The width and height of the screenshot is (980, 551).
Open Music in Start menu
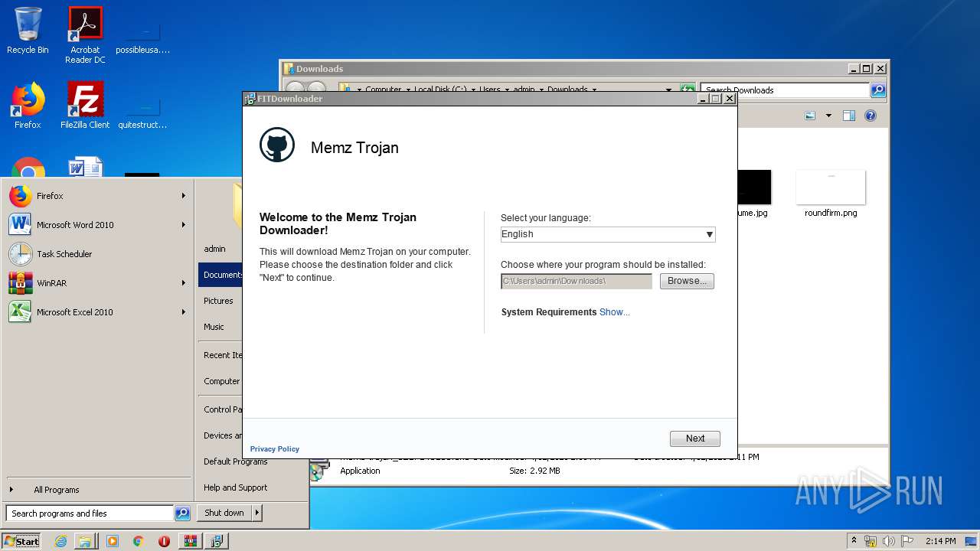[214, 327]
